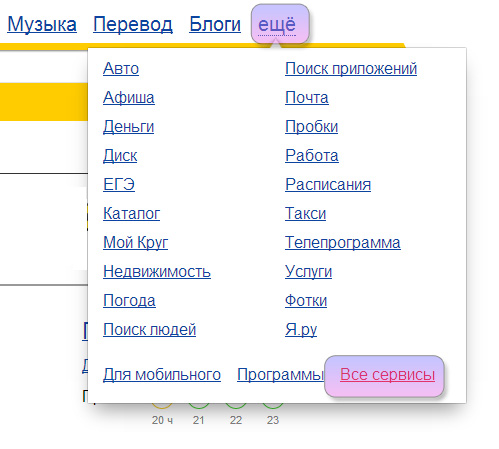Image resolution: width=499 pixels, height=449 pixels.
Task: Open Поиск людей link
Action: pyautogui.click(x=149, y=329)
